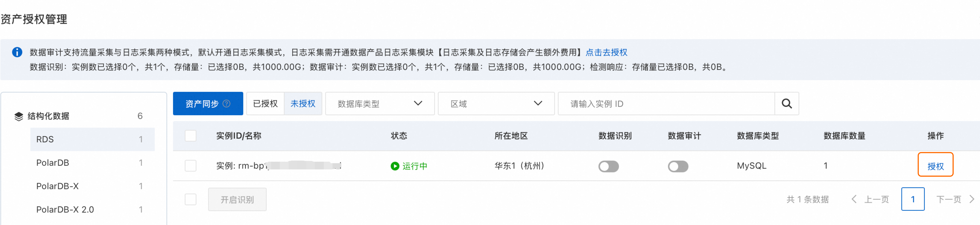Go to next page arrow icon
The height and width of the screenshot is (225, 980).
pyautogui.click(x=972, y=199)
